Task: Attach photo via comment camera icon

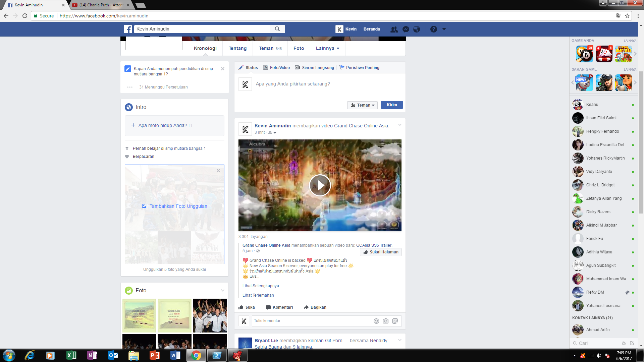Action: coord(386,321)
